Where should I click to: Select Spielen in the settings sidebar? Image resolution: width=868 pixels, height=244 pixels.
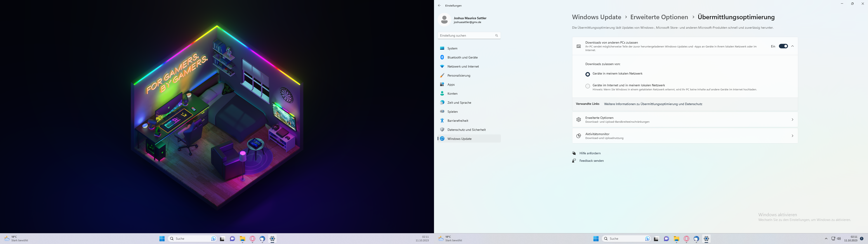469,112
